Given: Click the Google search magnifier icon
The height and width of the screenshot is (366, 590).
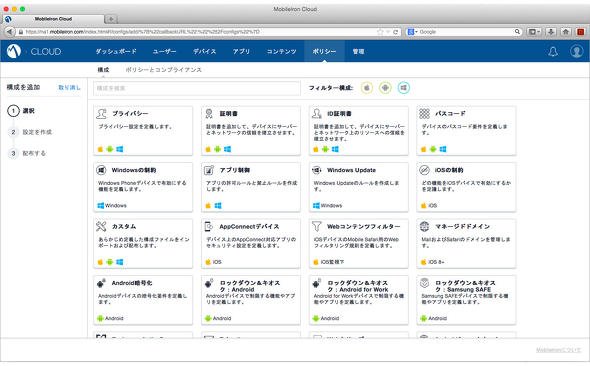Looking at the screenshot, I should point(517,32).
